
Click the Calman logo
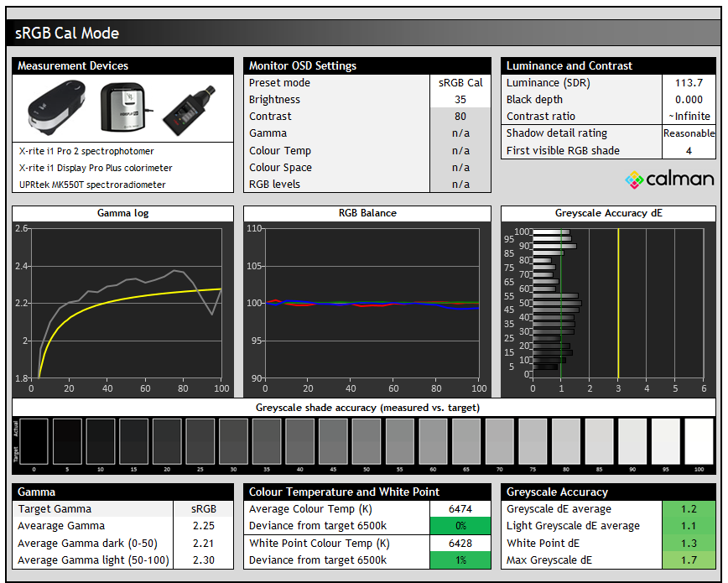(669, 179)
